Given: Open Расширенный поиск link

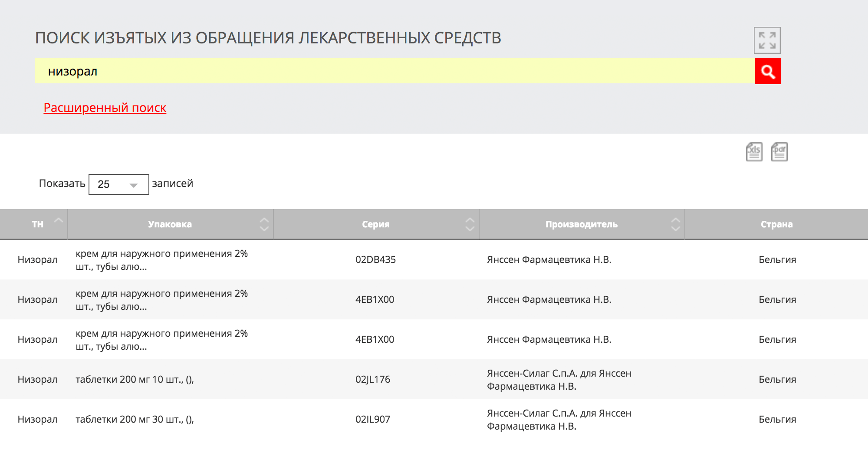Looking at the screenshot, I should [105, 108].
